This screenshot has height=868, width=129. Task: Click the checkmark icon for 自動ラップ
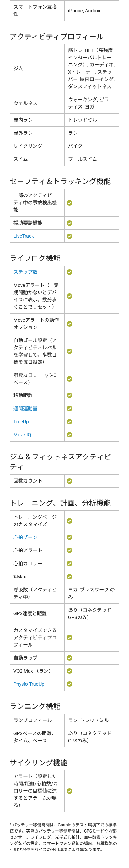[69, 658]
